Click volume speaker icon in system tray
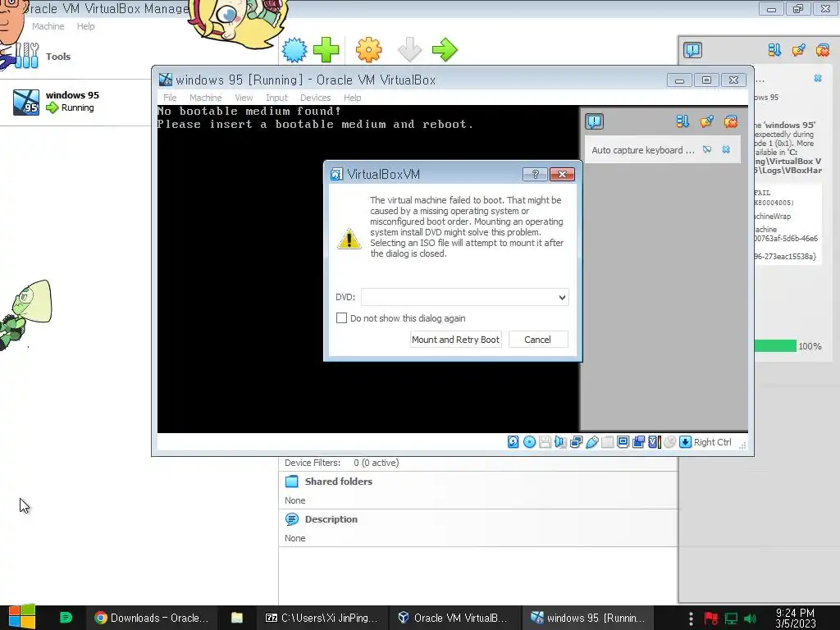The width and height of the screenshot is (840, 630). tap(751, 619)
